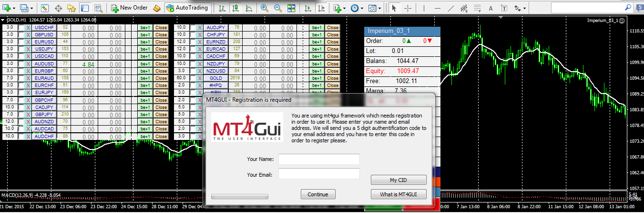Viewport: 644px width, 213px height.
Task: Zoom in on the chart
Action: point(265,8)
